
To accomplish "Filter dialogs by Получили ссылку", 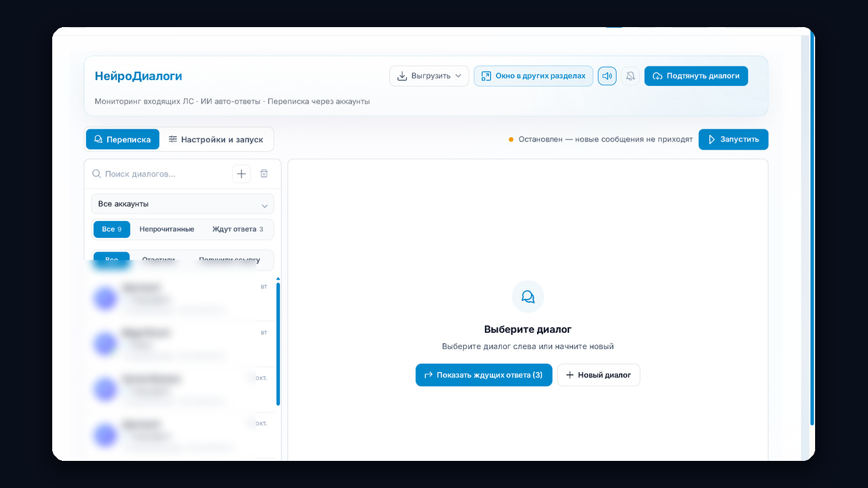I will point(229,260).
